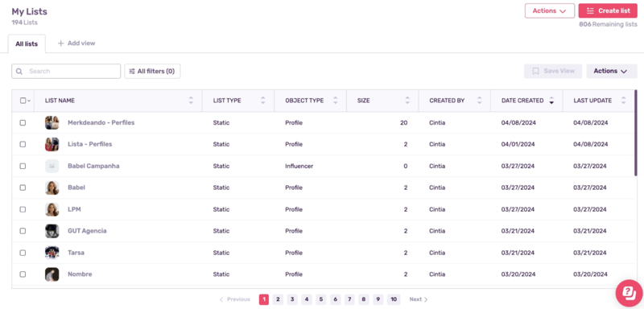Click the Create list button
Viewport: 644px width, 309px height.
point(608,11)
